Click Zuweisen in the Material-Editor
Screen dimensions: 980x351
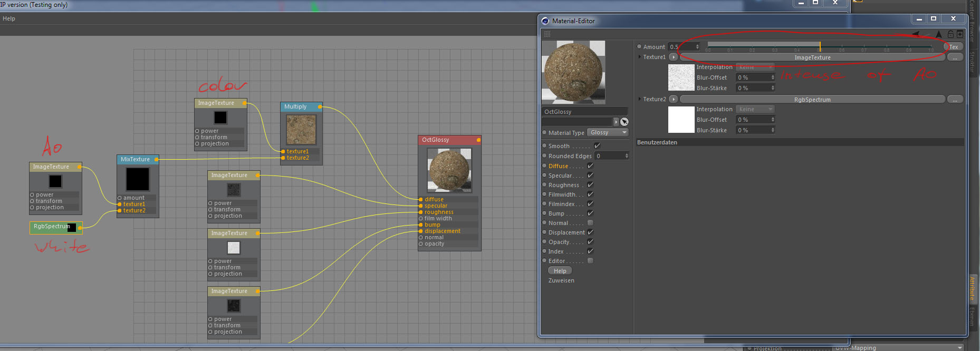click(561, 281)
